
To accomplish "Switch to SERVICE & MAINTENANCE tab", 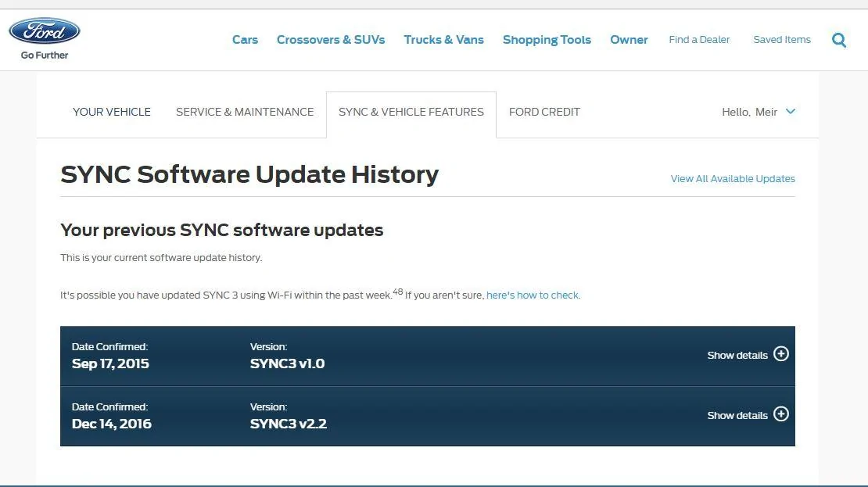I will click(245, 112).
